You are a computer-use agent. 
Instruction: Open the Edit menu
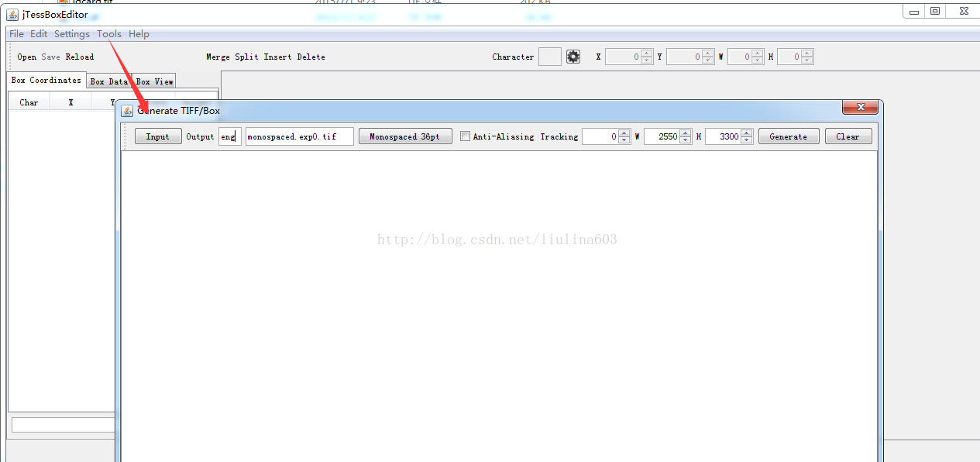click(x=39, y=34)
